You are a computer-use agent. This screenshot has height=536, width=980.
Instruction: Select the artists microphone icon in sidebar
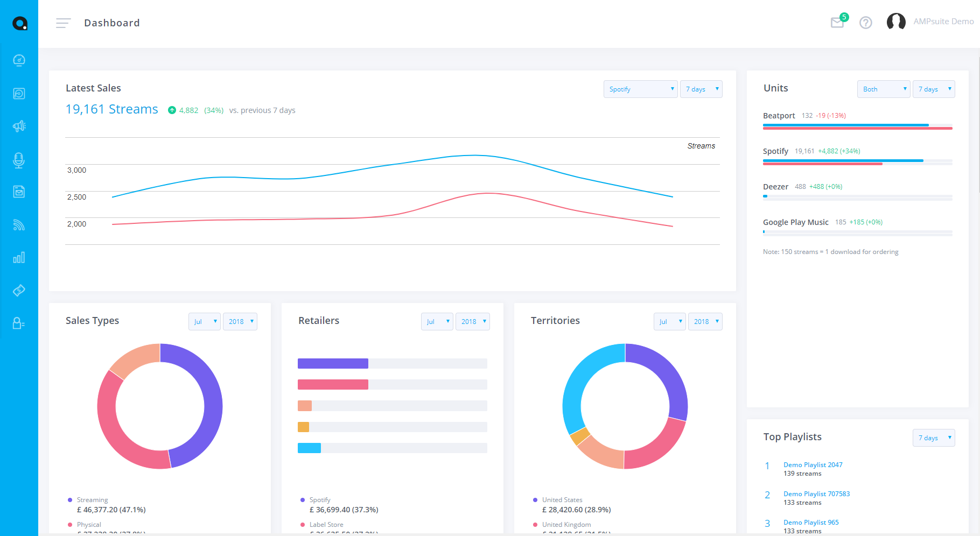(x=19, y=160)
